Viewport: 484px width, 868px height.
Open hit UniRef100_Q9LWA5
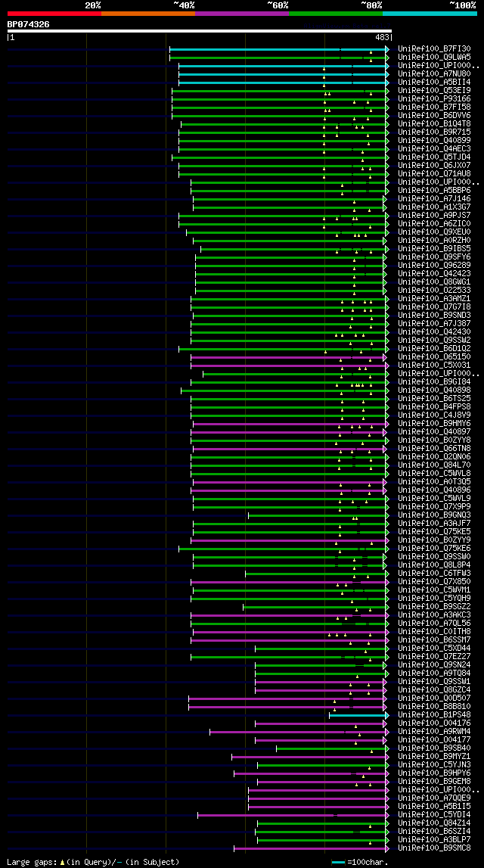coord(434,57)
